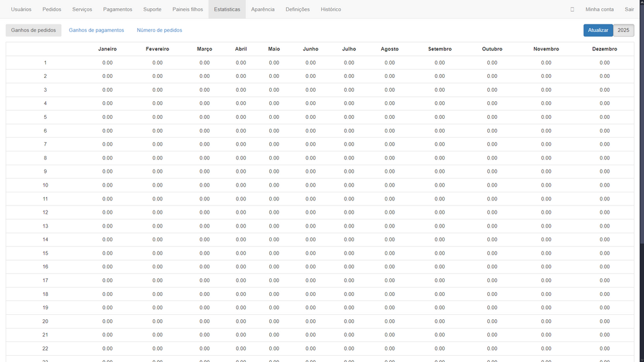This screenshot has height=362, width=644.
Task: Open Minha conta
Action: pyautogui.click(x=599, y=9)
